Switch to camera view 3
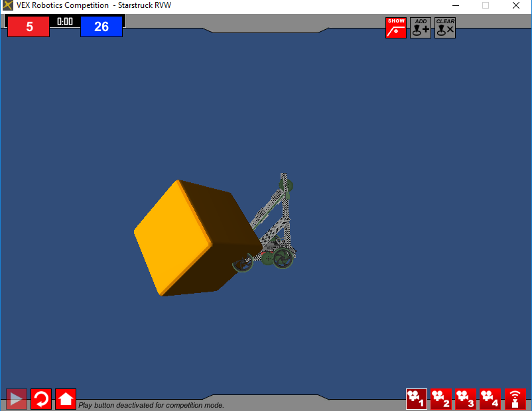 [x=466, y=399]
